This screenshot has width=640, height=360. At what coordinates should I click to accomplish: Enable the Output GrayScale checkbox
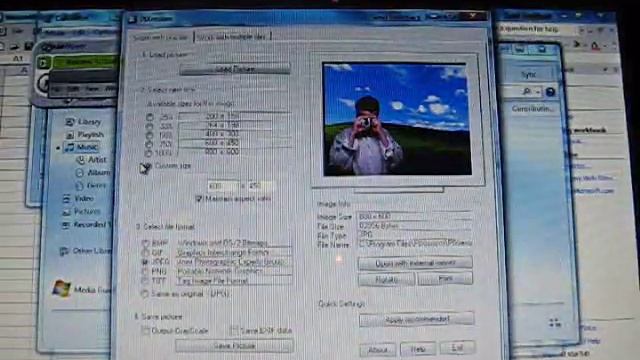point(145,330)
